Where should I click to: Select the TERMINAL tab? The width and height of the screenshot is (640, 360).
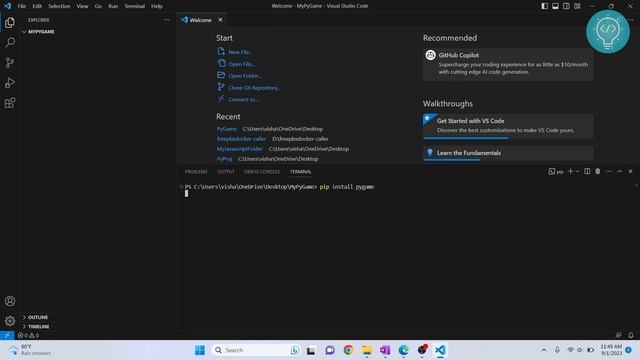(301, 172)
